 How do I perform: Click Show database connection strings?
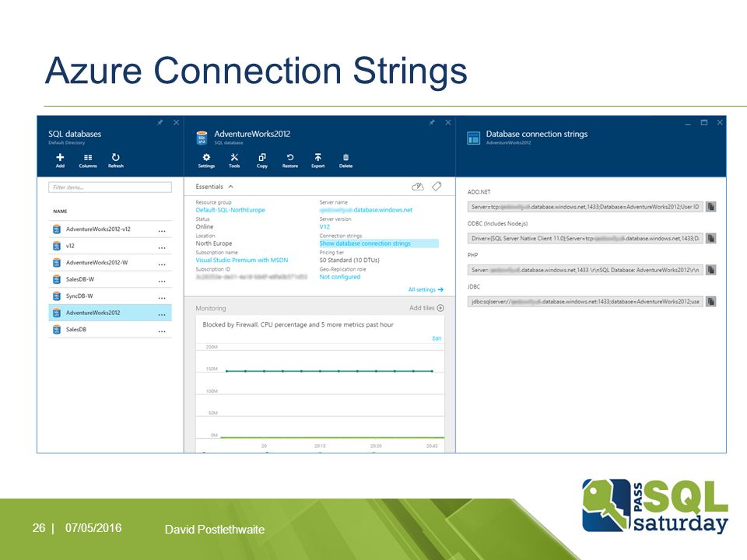(x=365, y=243)
